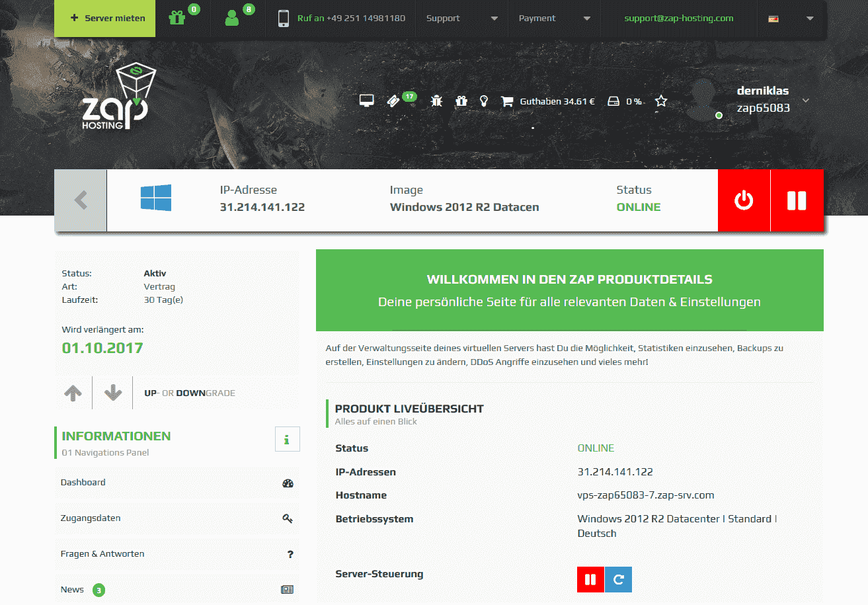The image size is (868, 605).
Task: Click the star favorites icon
Action: pos(661,101)
